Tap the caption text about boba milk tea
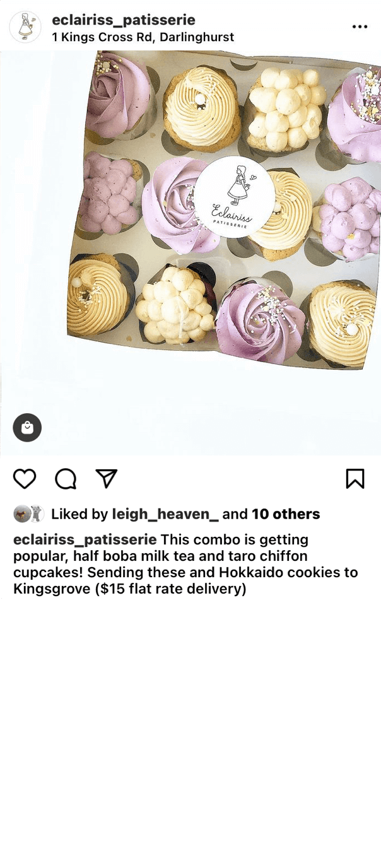Viewport: 381px width, 868px height. tap(185, 565)
